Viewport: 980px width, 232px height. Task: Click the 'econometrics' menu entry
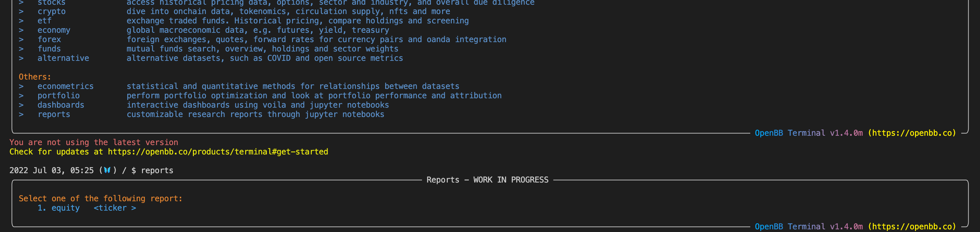click(x=65, y=86)
